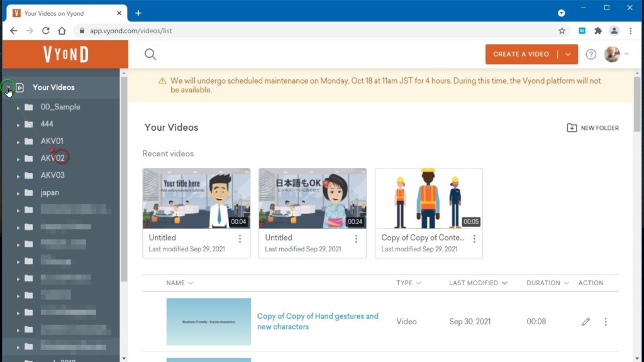Click the Vyond logo
Viewport: 644px width, 362px height.
point(65,54)
